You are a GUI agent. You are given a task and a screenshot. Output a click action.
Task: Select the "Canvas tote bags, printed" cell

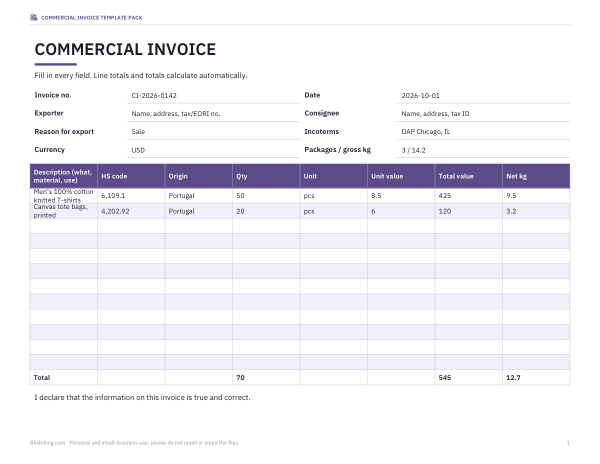click(x=64, y=211)
